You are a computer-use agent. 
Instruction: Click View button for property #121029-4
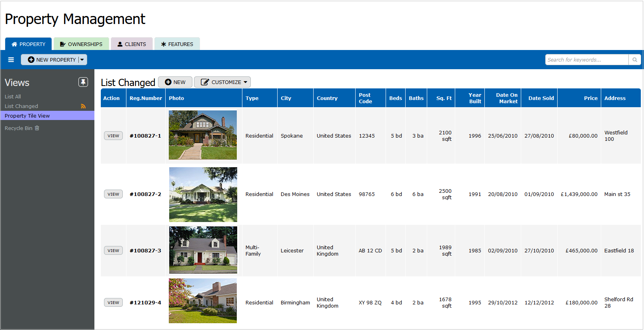[x=113, y=302]
